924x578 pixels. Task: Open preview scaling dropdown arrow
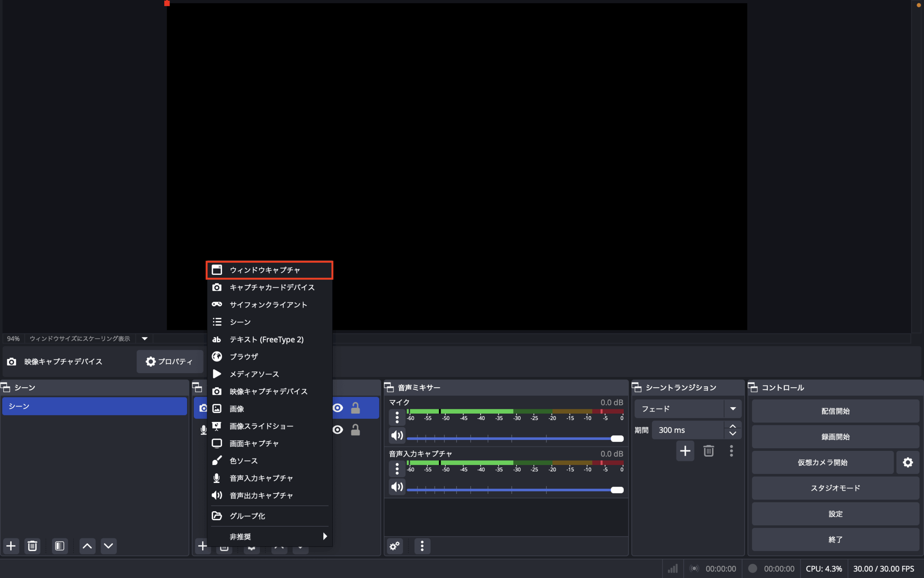(145, 339)
